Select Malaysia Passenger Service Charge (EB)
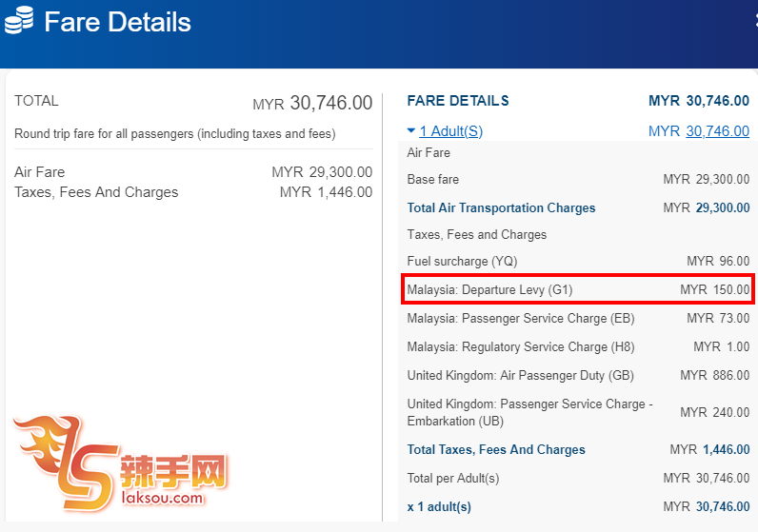758x532 pixels. point(520,318)
